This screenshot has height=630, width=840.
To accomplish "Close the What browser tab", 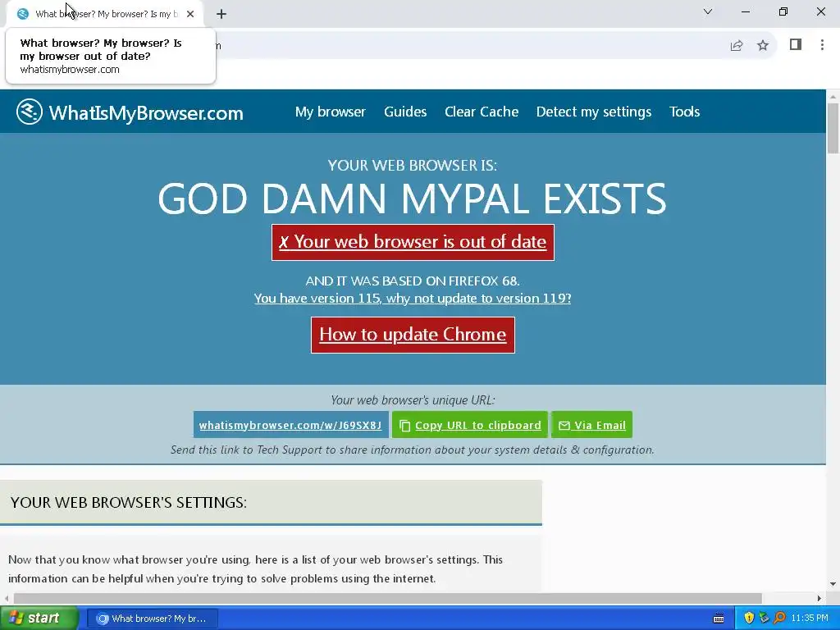I will click(190, 14).
